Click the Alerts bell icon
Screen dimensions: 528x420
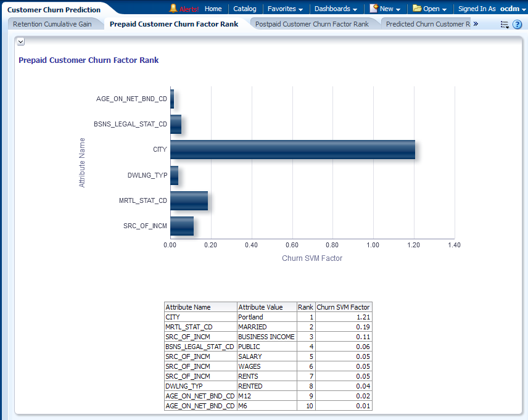pyautogui.click(x=173, y=9)
